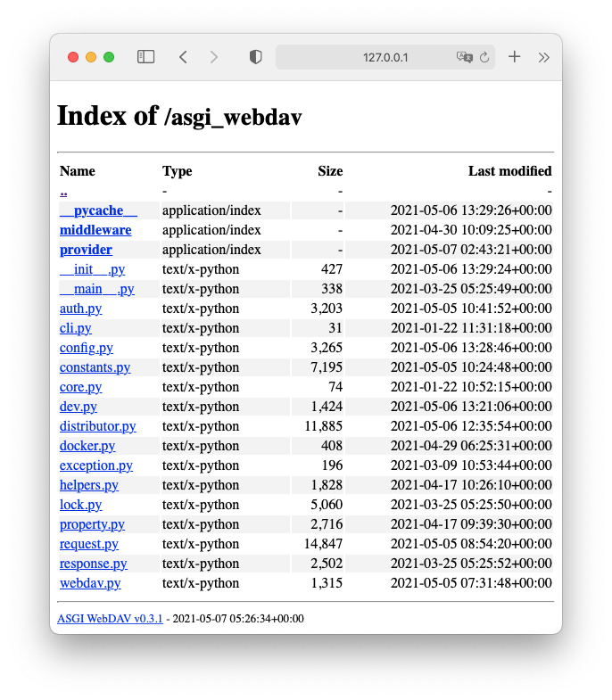
Task: Open the __pycache__ folder
Action: 98,210
